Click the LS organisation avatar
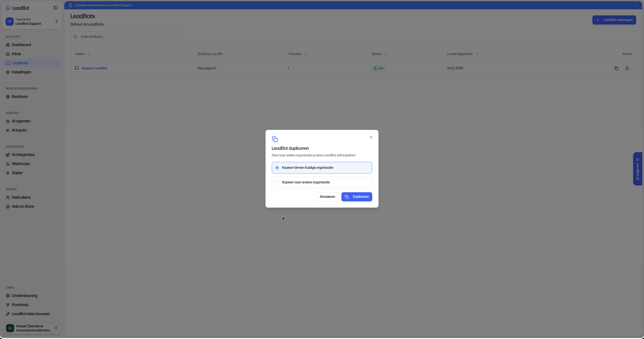The height and width of the screenshot is (339, 644). point(9,21)
